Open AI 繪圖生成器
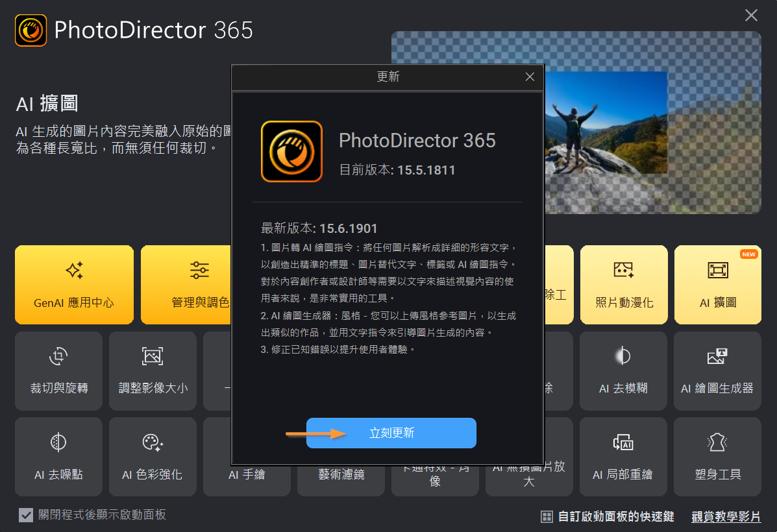Screen dimensions: 777x532 (x=717, y=371)
